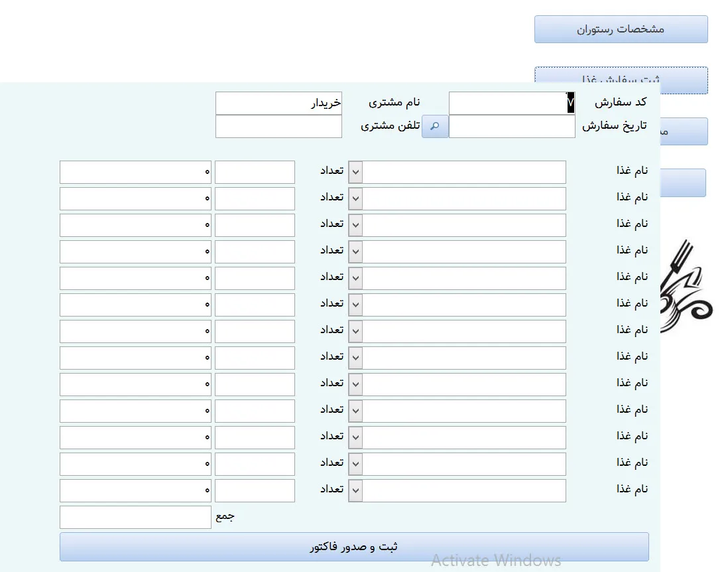Click the tenth نام غذا dropdown arrow

pos(355,411)
